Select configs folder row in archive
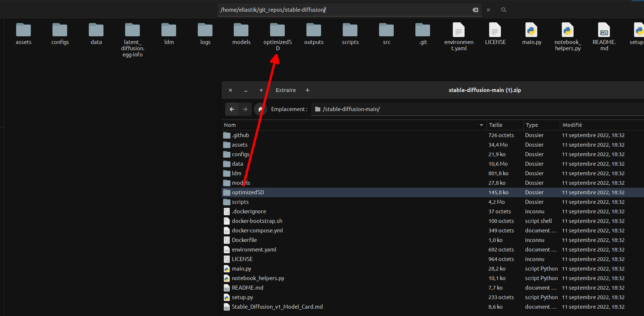This screenshot has height=316, width=644. [433, 154]
